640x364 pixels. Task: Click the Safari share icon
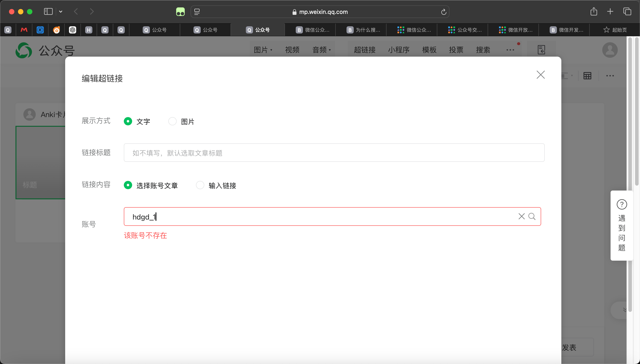[x=593, y=11]
